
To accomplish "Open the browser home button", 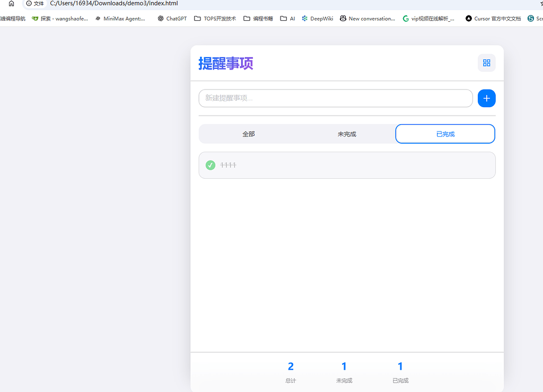I will click(x=12, y=4).
